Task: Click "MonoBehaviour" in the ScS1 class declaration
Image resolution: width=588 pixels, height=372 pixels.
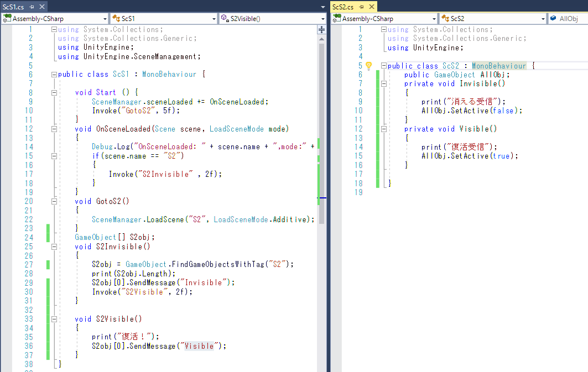Action: tap(169, 75)
